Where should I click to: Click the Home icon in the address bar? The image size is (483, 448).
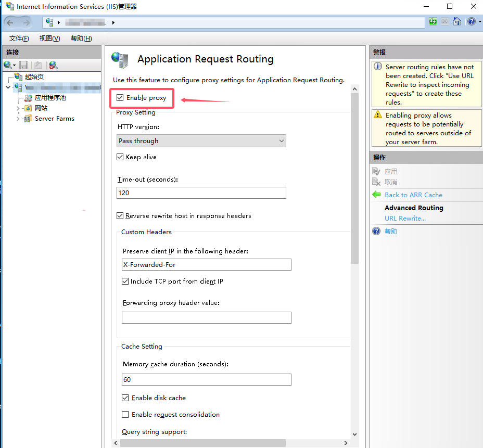[457, 22]
